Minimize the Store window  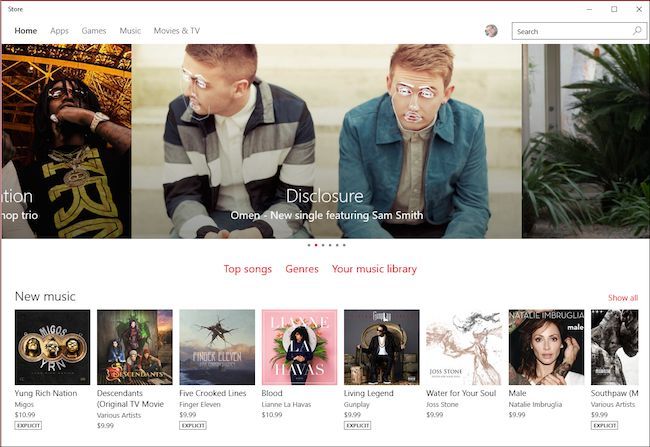[589, 9]
